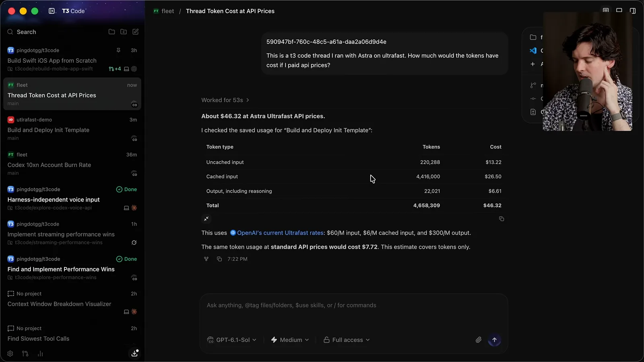Open the Full access permissions dropdown
The image size is (644, 362).
pyautogui.click(x=347, y=340)
